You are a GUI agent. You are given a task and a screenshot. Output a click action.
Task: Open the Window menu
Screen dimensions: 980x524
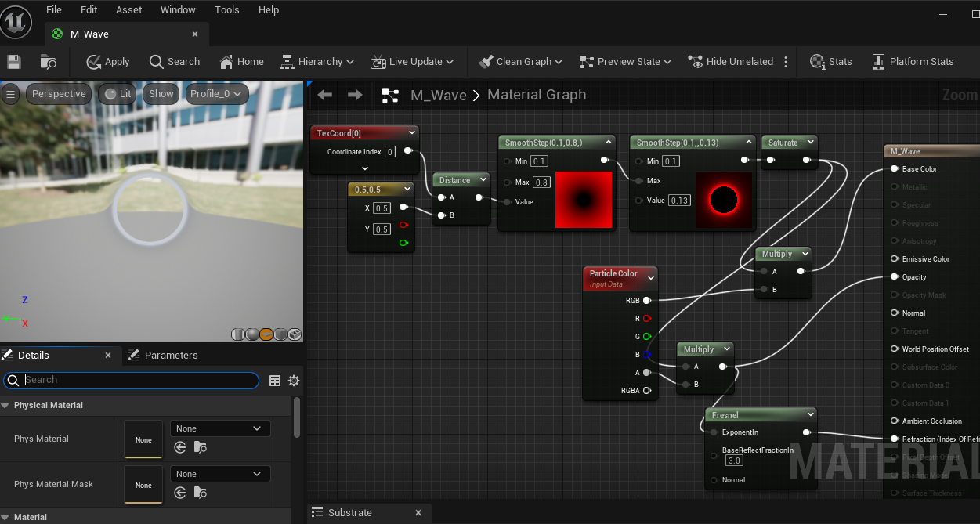(178, 10)
